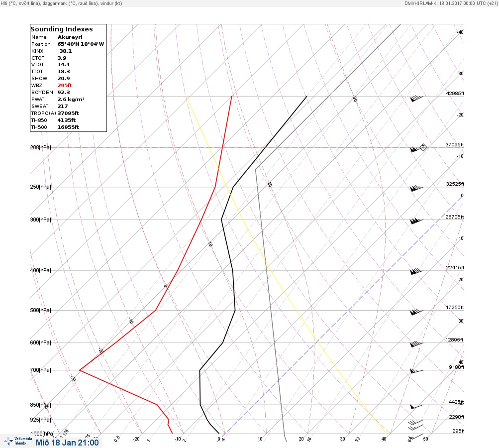Screen dimensions: 499x448
Task: Click the SWEAT value 217
Action: [x=63, y=107]
